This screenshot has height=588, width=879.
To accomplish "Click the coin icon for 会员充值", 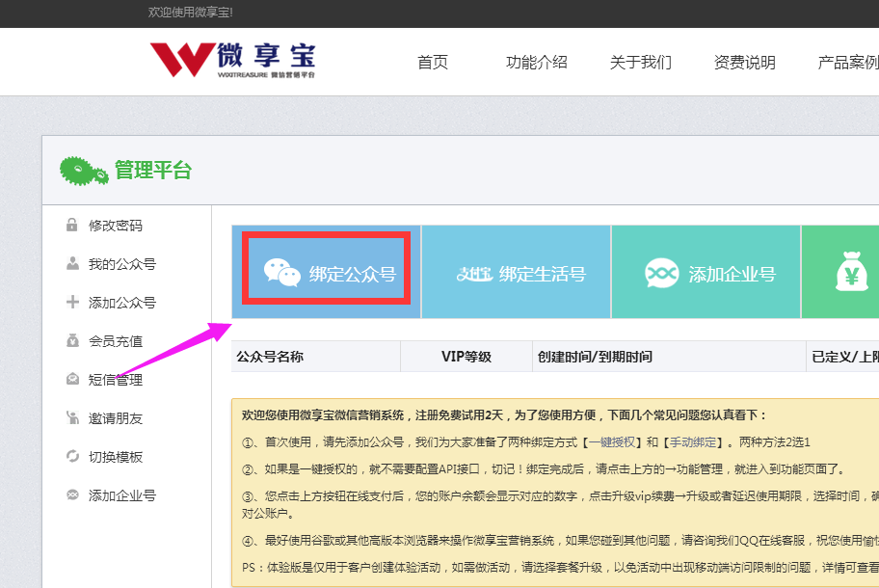I will tap(70, 340).
